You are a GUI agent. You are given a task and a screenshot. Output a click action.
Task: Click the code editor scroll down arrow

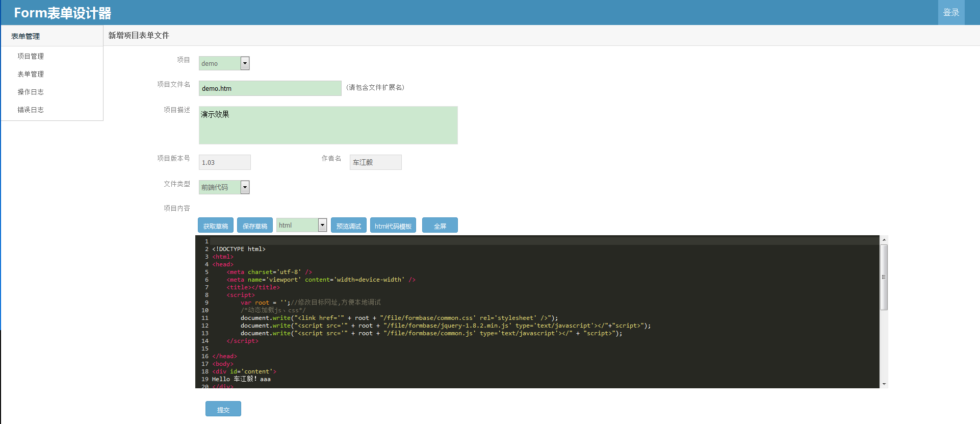pyautogui.click(x=884, y=384)
